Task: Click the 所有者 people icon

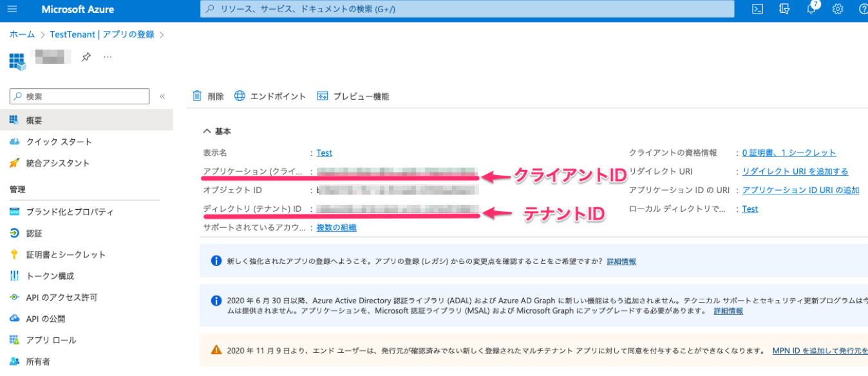Action: (14, 361)
